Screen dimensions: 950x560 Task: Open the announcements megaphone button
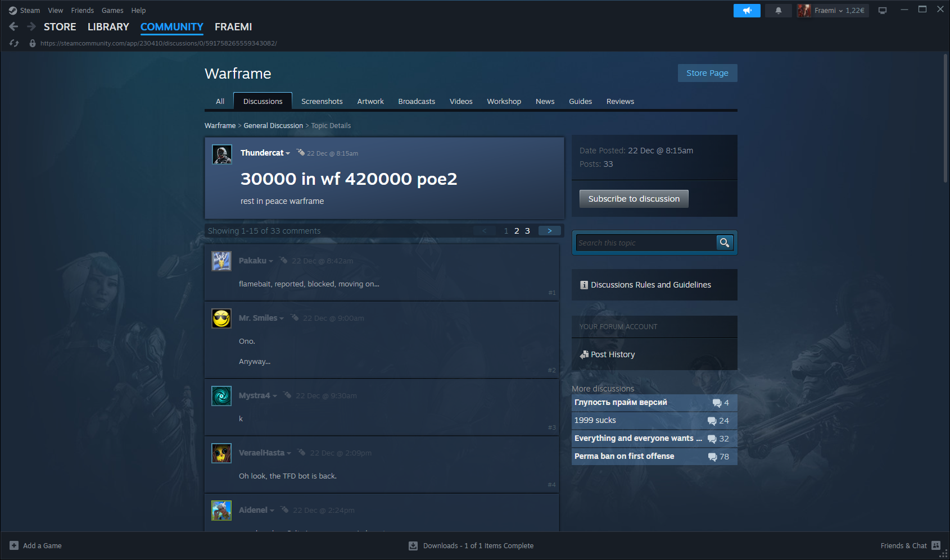(x=747, y=11)
